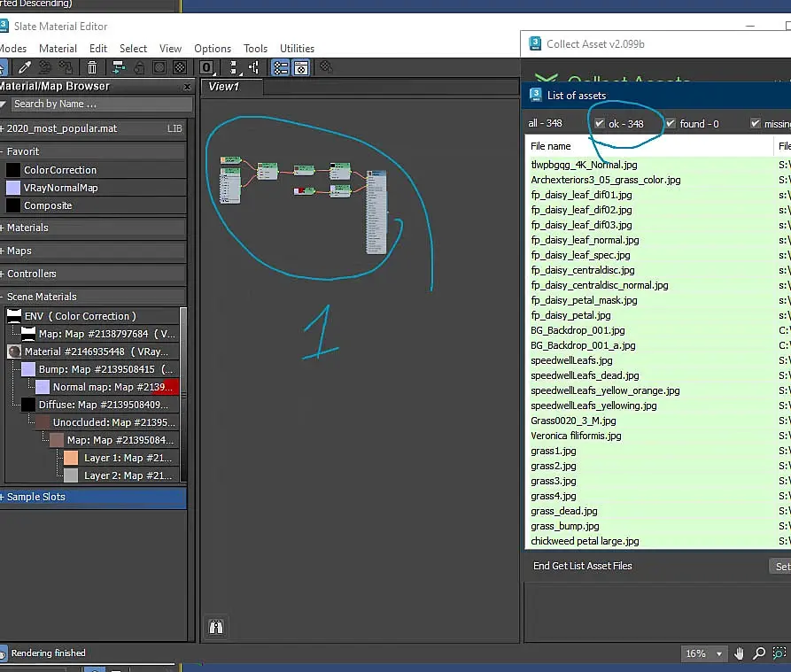Image resolution: width=791 pixels, height=672 pixels.
Task: Toggle the 'found - 0' checkbox
Action: (x=671, y=124)
